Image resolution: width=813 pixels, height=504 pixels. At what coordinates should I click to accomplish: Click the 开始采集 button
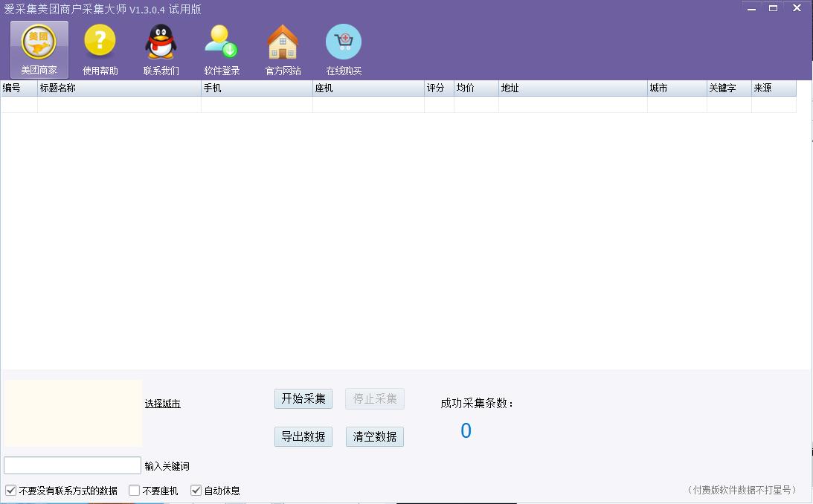[x=303, y=399]
